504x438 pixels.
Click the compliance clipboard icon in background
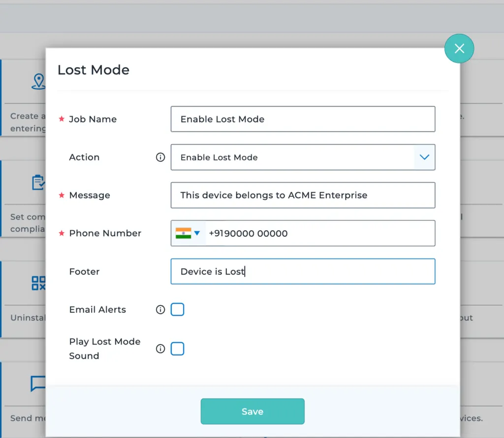point(38,182)
